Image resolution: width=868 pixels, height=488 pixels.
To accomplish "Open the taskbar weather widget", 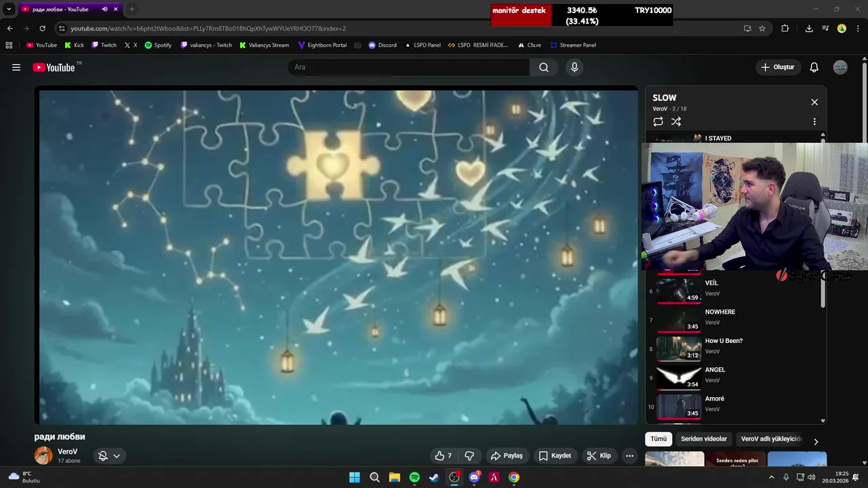I will [24, 477].
